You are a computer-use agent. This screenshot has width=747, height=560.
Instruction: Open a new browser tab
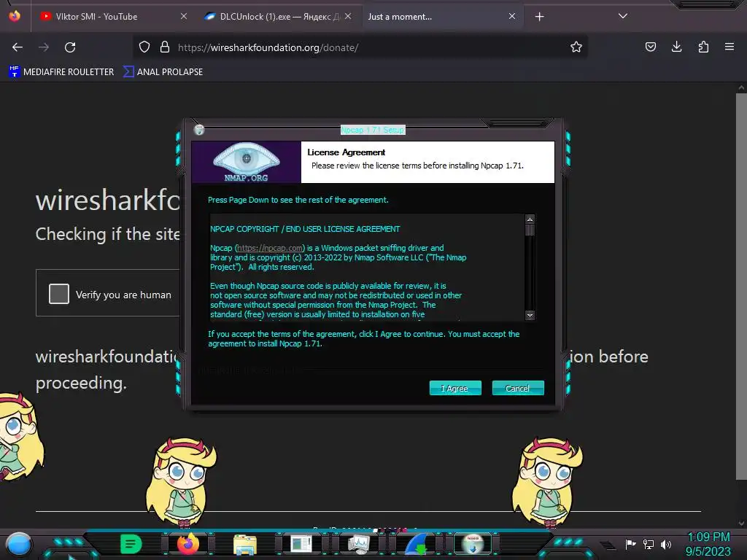click(x=539, y=17)
